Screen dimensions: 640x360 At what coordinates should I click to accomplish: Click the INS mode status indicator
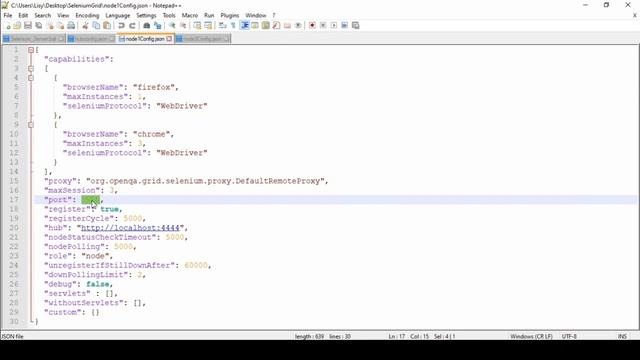(622, 336)
